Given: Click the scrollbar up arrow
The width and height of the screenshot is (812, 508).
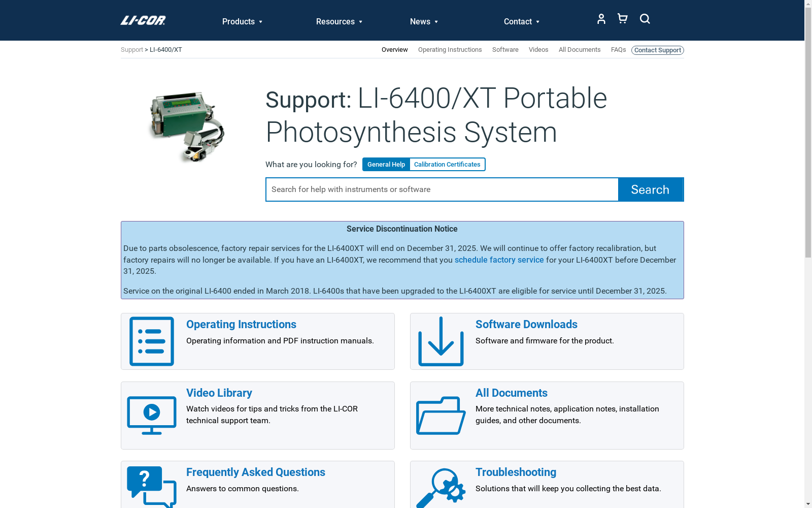Looking at the screenshot, I should pyautogui.click(x=808, y=4).
